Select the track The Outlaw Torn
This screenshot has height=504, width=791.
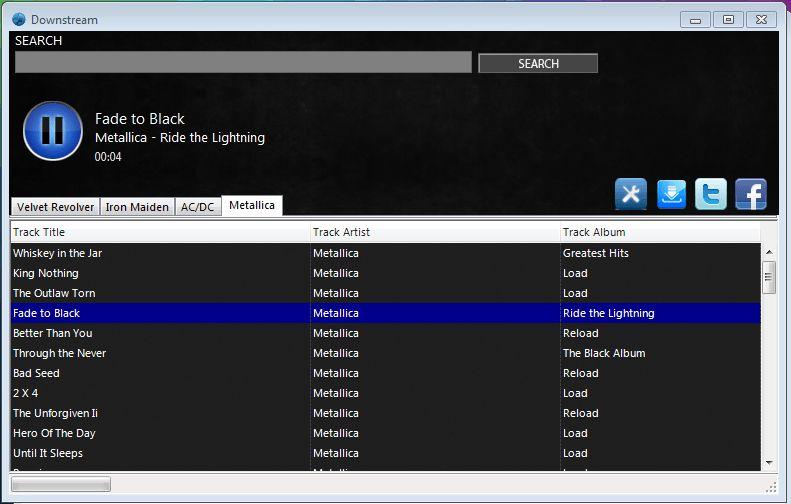tap(385, 293)
